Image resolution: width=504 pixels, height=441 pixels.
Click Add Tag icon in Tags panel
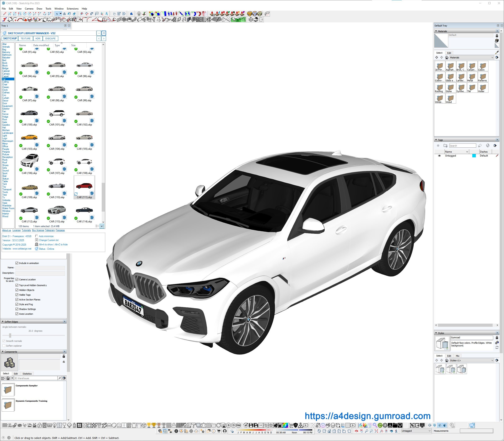point(438,146)
